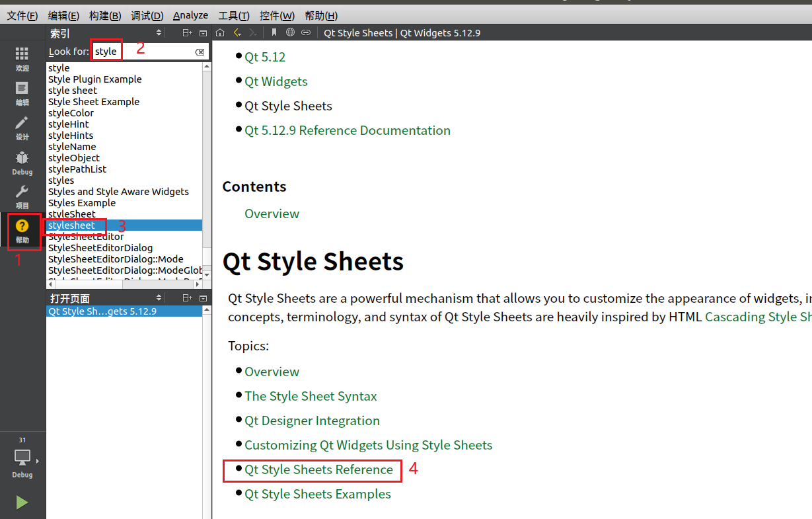Click the link/sync chain icon
This screenshot has width=812, height=519.
pyautogui.click(x=306, y=32)
